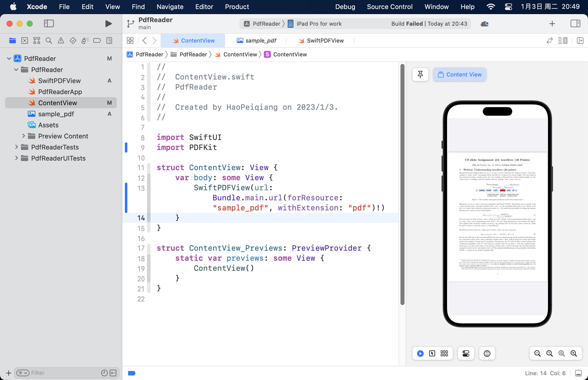Switch to the SwiftPDFView tab
Screen dimensions: 588x380
(x=325, y=40)
